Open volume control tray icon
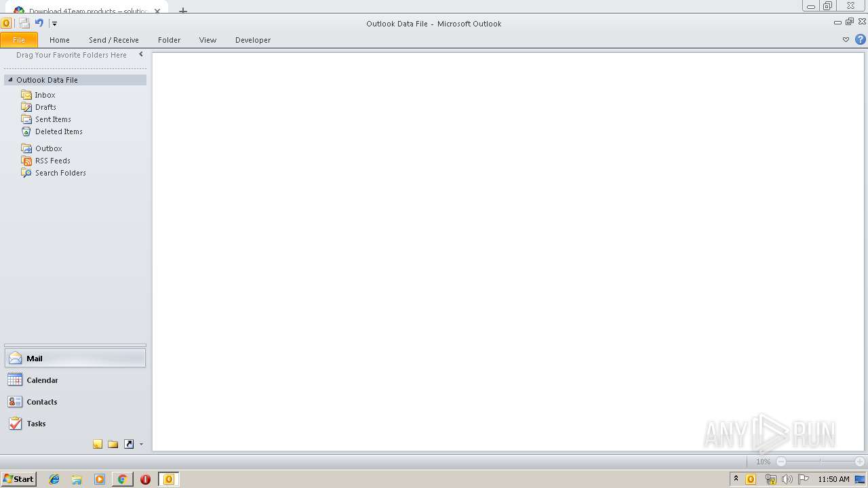This screenshot has width=868, height=488. tap(787, 479)
